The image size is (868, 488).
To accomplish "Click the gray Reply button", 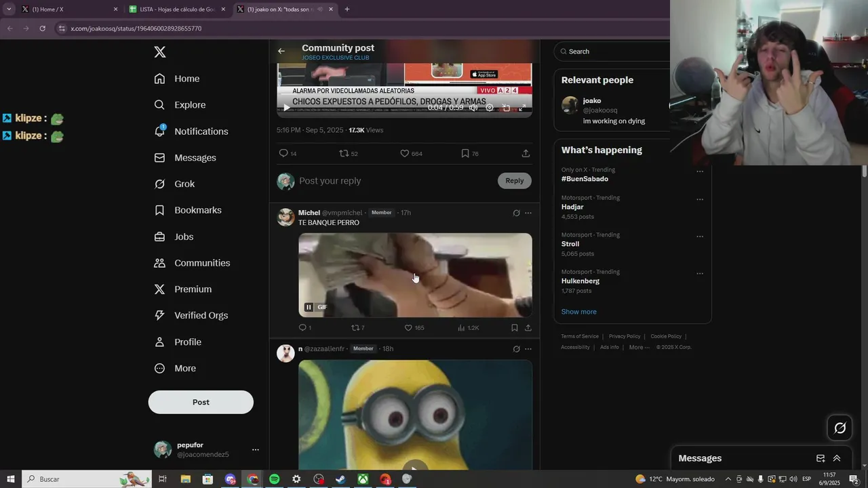I will click(x=515, y=180).
